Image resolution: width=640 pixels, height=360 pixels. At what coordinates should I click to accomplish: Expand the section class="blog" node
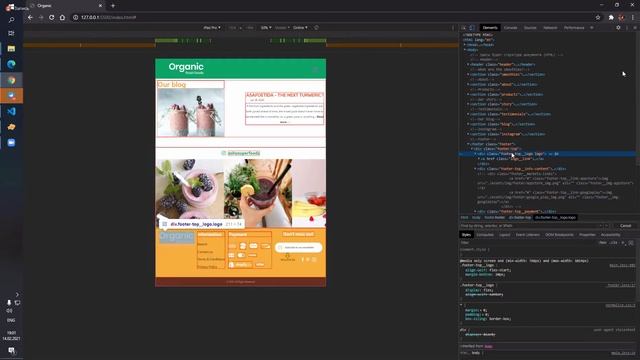pos(468,124)
